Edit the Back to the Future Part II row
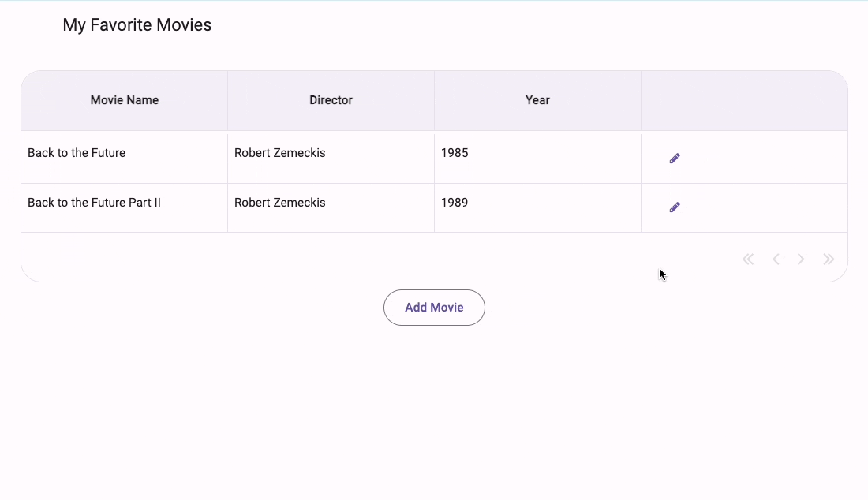Screen dimensions: 868x500 coord(674,207)
